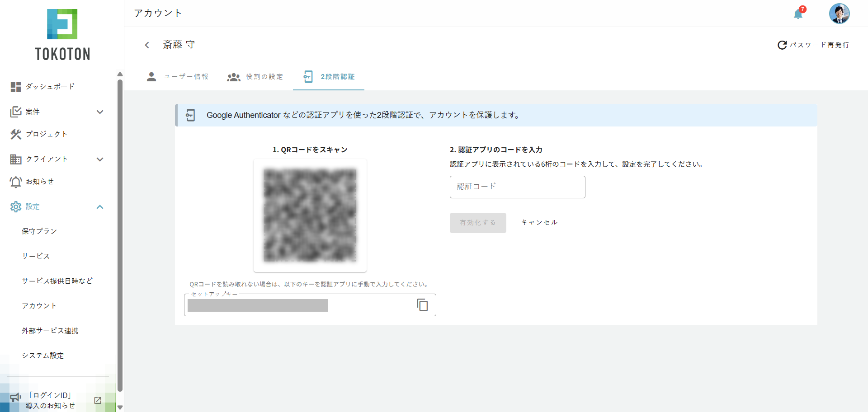Click the 斎藤 守 name heading
The image size is (868, 412).
179,45
